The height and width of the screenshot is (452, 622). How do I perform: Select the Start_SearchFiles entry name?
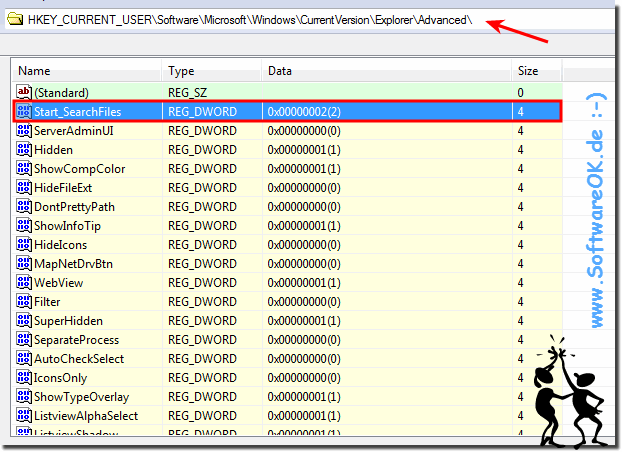tap(77, 112)
